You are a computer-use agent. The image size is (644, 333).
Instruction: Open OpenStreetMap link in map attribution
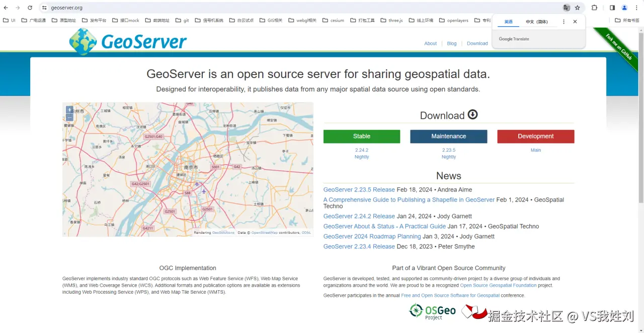pyautogui.click(x=265, y=233)
